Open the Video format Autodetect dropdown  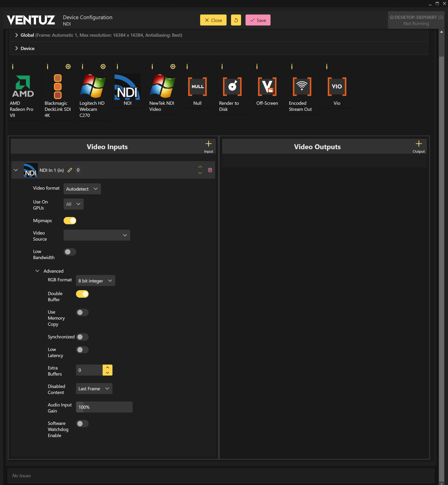click(82, 189)
